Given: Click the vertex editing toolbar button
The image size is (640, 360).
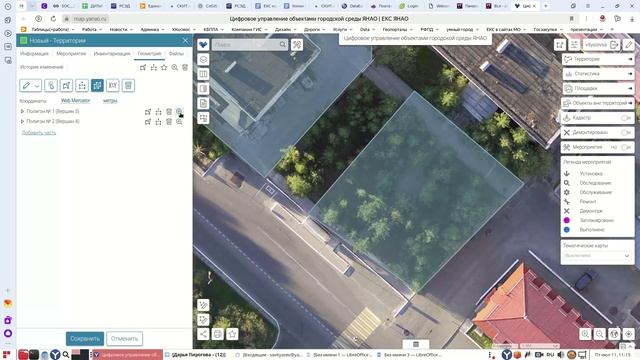Looking at the screenshot, I should pos(82,85).
